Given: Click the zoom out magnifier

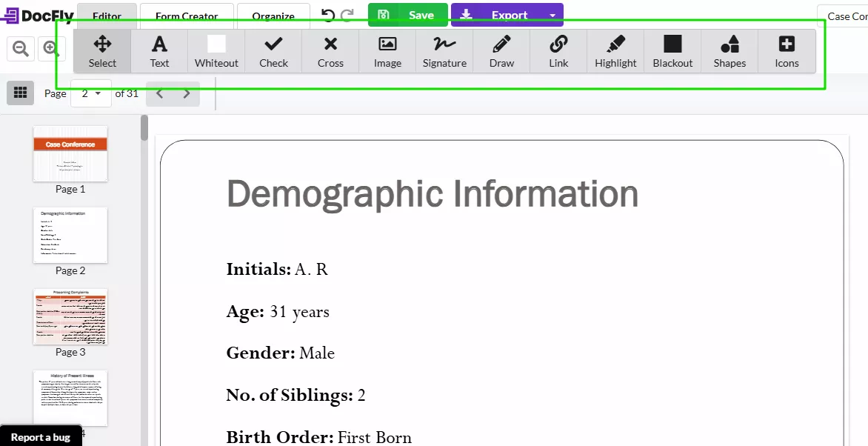Looking at the screenshot, I should (x=21, y=49).
